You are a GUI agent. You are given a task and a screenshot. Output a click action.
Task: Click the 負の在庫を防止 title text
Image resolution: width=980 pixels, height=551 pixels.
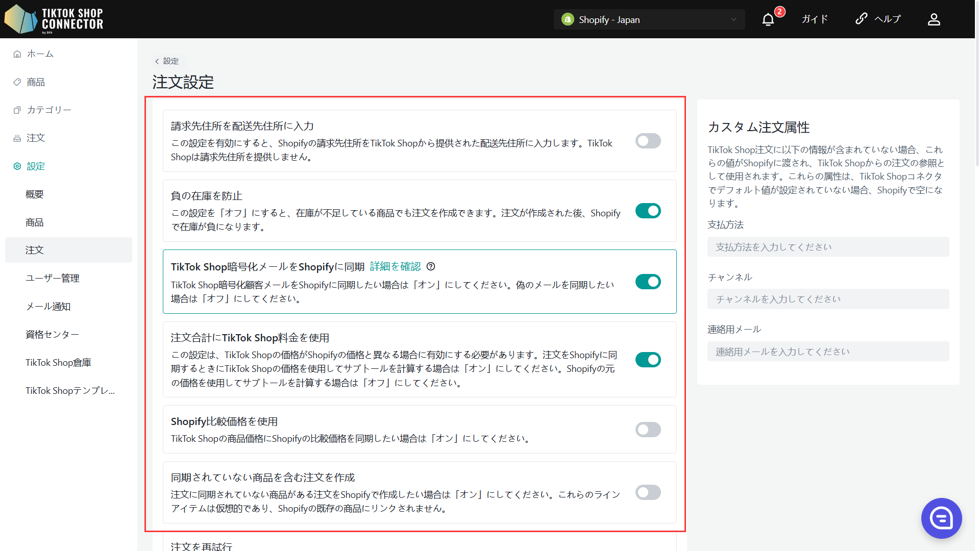click(x=206, y=196)
